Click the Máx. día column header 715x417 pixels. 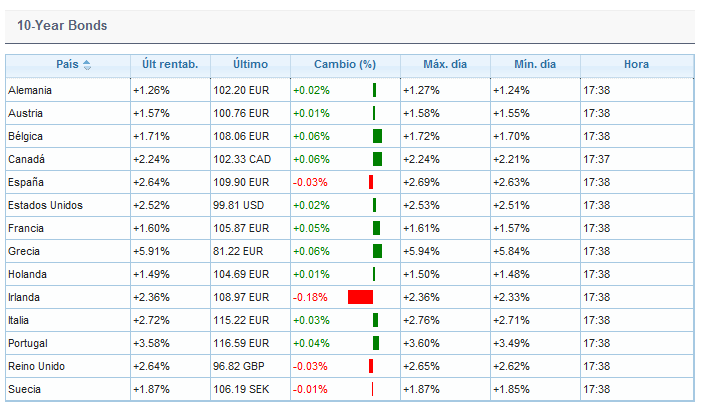[445, 65]
